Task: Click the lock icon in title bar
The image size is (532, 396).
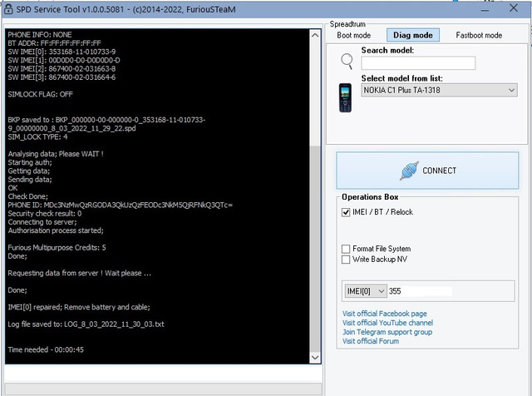Action: 8,9
